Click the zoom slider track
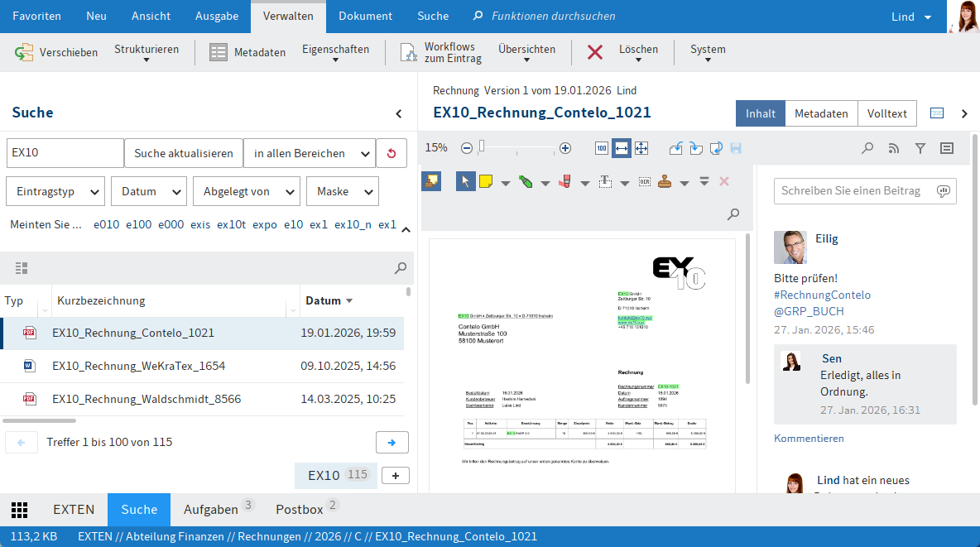The width and height of the screenshot is (980, 547). point(517,148)
